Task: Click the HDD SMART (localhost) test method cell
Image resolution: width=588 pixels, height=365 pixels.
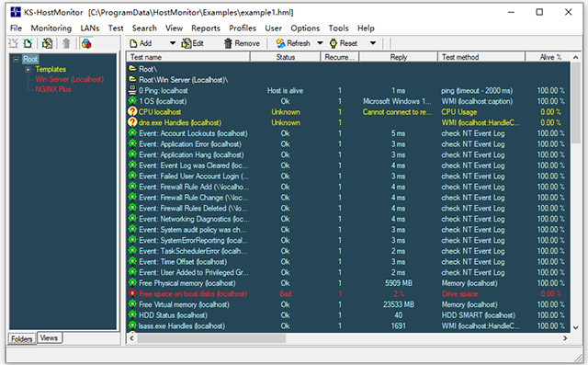Action: [478, 315]
